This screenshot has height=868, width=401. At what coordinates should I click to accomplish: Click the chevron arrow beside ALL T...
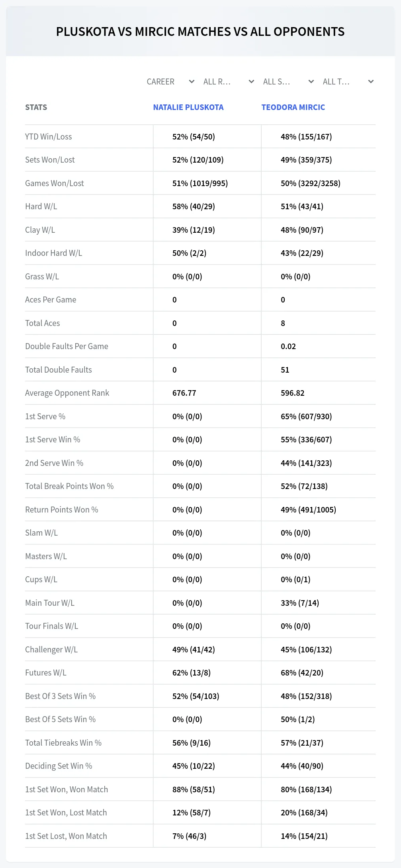371,82
